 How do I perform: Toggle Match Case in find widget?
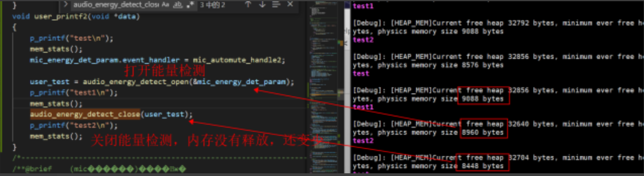coord(165,5)
